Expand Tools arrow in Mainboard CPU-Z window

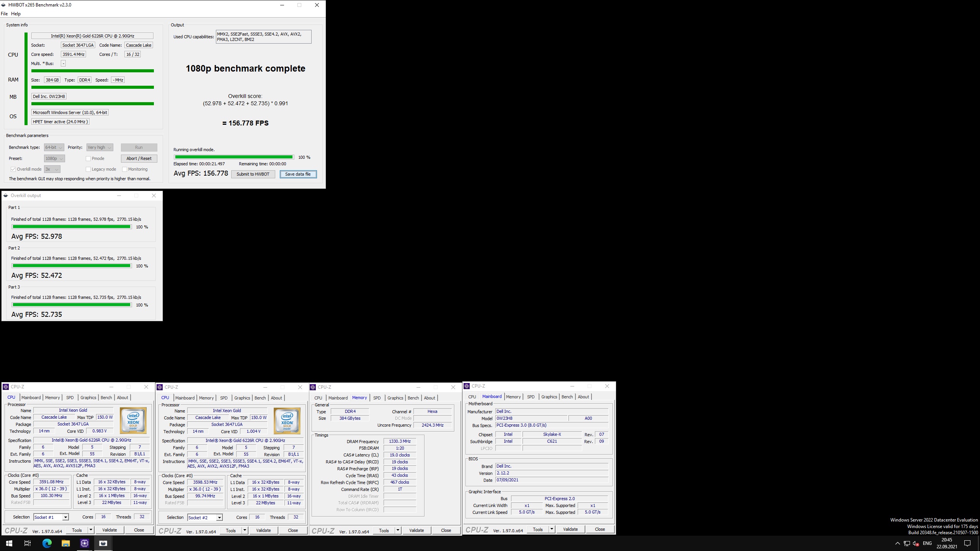552,529
